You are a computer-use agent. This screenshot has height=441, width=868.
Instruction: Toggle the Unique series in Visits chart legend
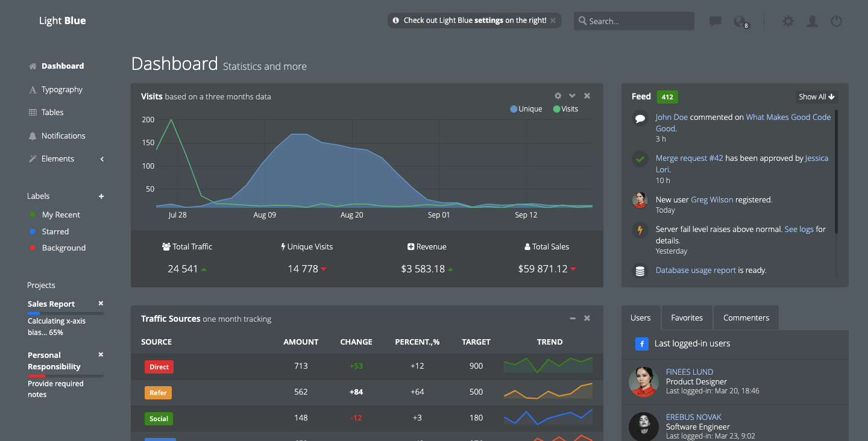pyautogui.click(x=526, y=108)
